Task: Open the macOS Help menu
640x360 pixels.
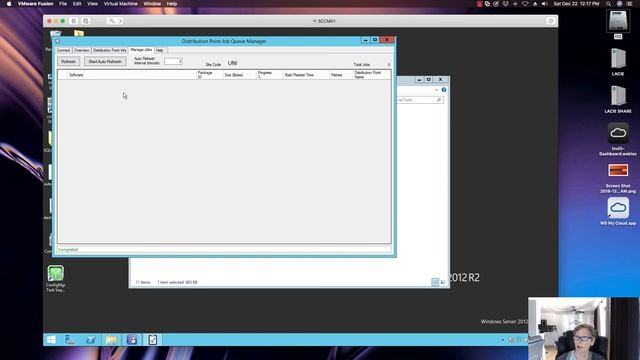Action: [x=172, y=4]
